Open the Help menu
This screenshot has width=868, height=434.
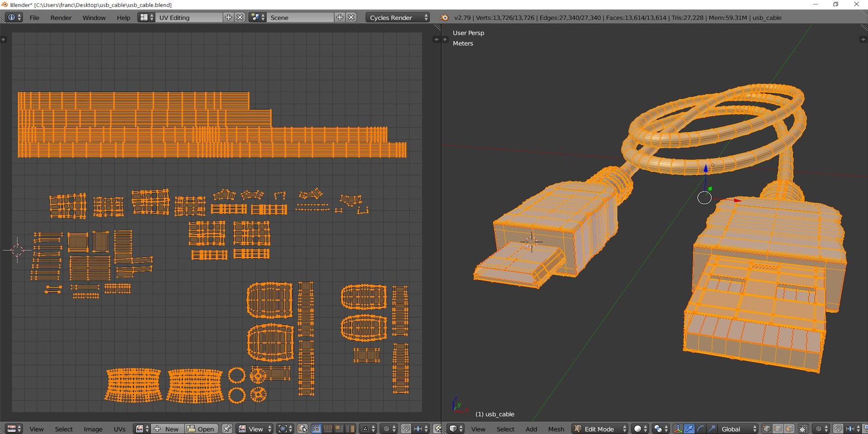coord(123,18)
